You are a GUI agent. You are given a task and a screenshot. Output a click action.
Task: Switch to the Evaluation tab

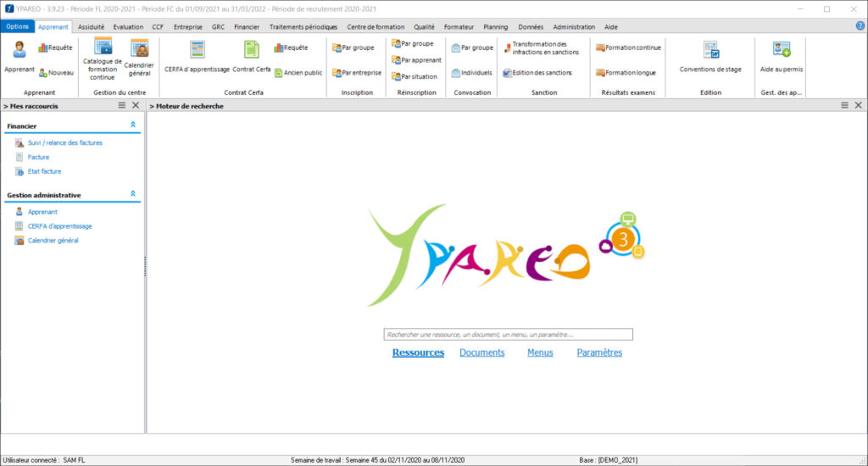point(128,26)
